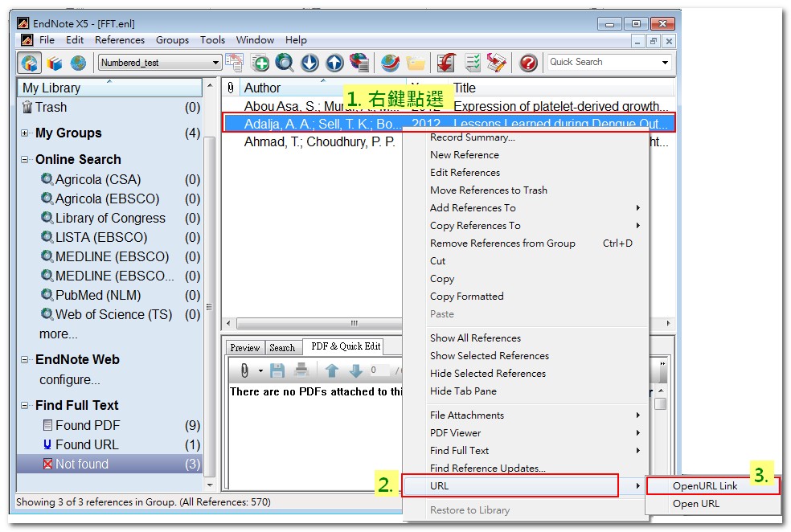Click the Found URL link icon

coord(47,444)
